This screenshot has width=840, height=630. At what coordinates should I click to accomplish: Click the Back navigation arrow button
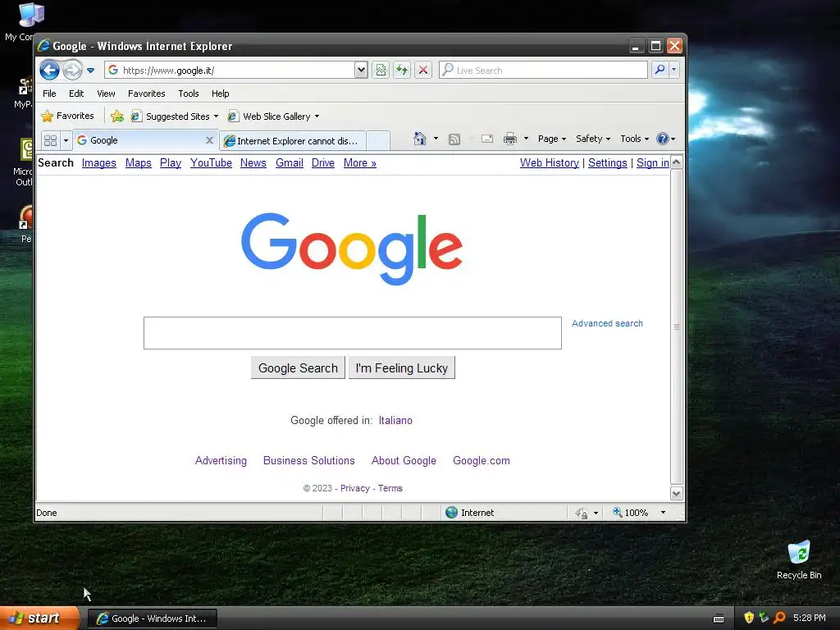[x=49, y=71]
